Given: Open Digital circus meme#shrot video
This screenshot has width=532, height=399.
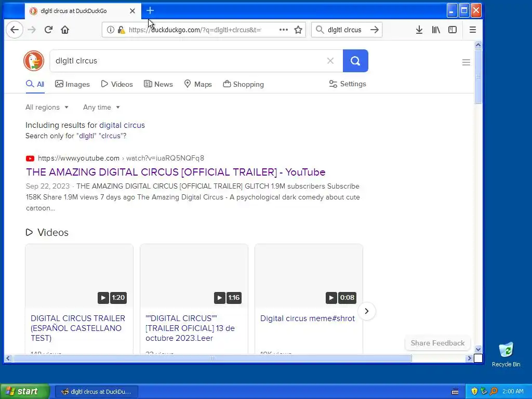Looking at the screenshot, I should coord(308,318).
